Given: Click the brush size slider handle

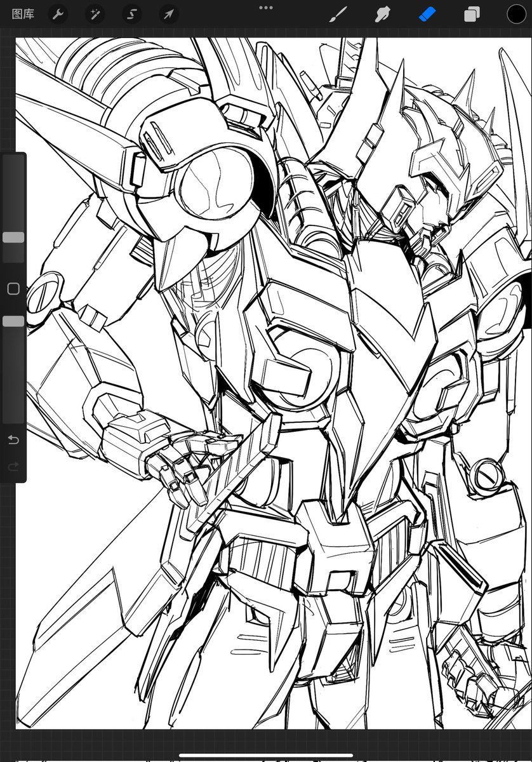Looking at the screenshot, I should tap(13, 237).
